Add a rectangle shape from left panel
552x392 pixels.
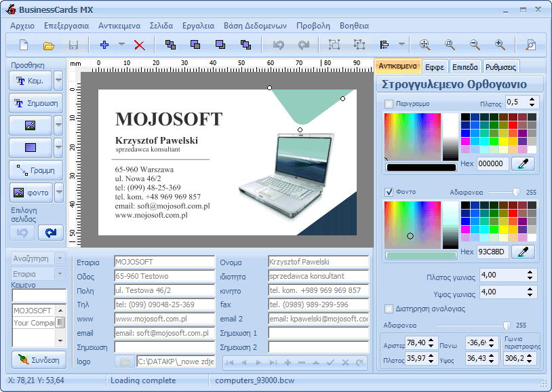click(x=31, y=148)
